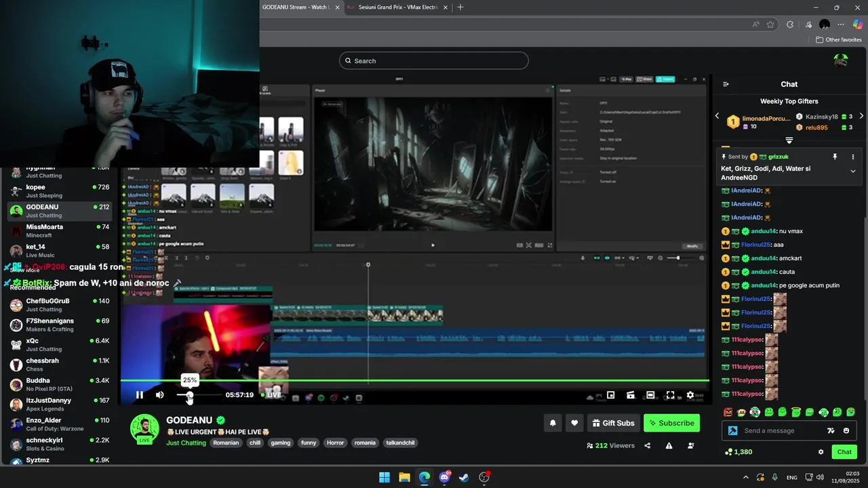Toggle picture-in-picture mini player

(610, 395)
